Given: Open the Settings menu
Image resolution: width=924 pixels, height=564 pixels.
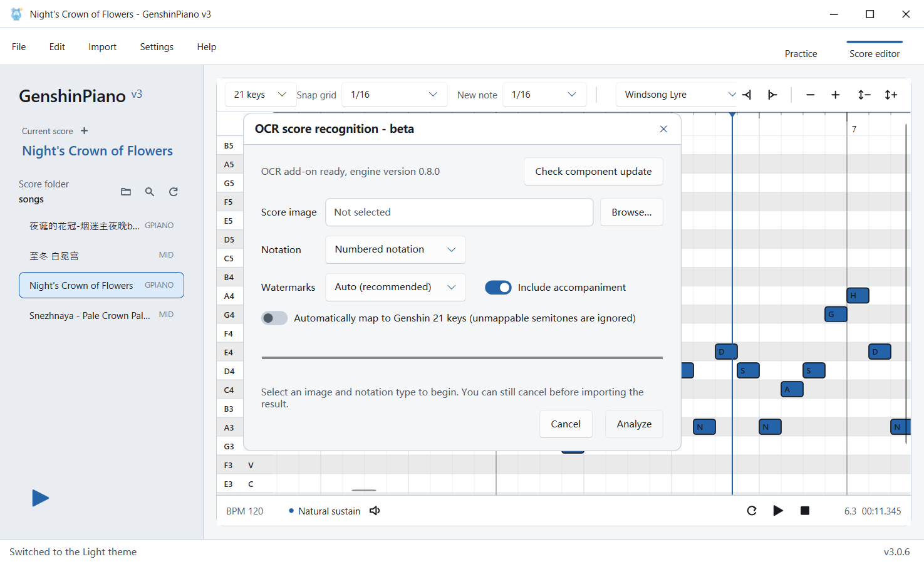Looking at the screenshot, I should click(157, 47).
